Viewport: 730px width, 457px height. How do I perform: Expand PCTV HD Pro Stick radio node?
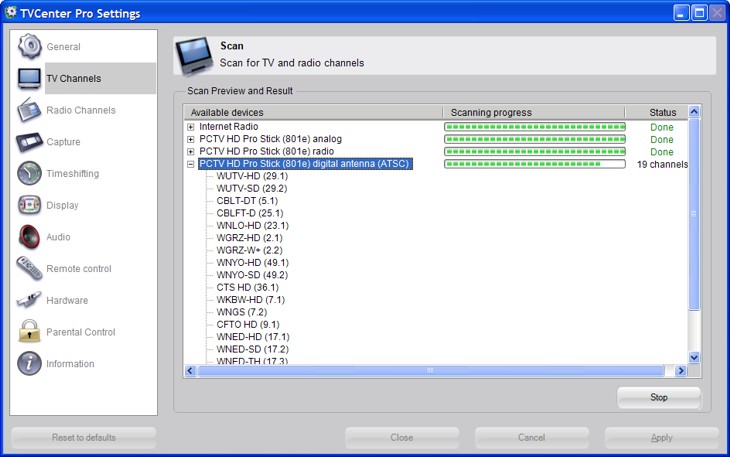[x=190, y=152]
